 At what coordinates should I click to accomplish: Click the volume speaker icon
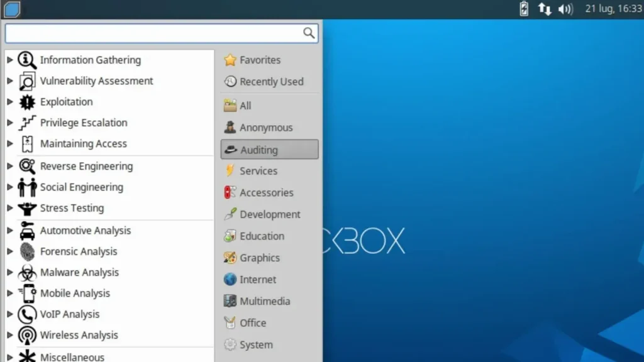[x=565, y=9]
